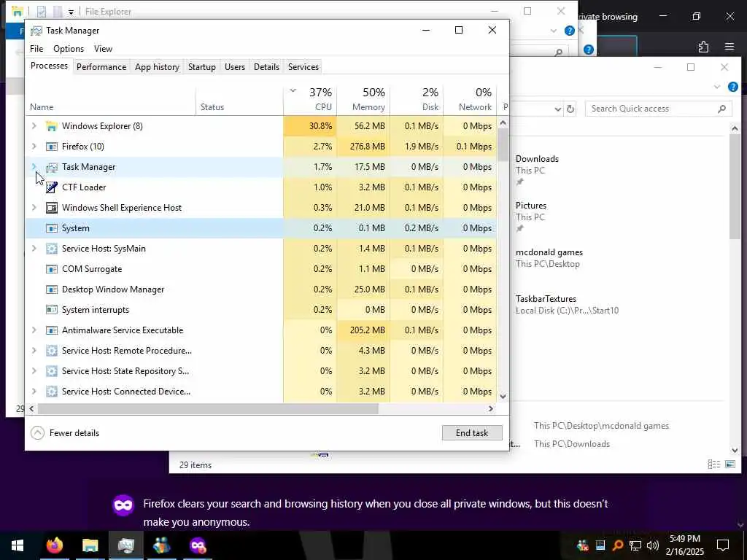The height and width of the screenshot is (560, 747).
Task: Switch to the Performance tab
Action: (101, 67)
